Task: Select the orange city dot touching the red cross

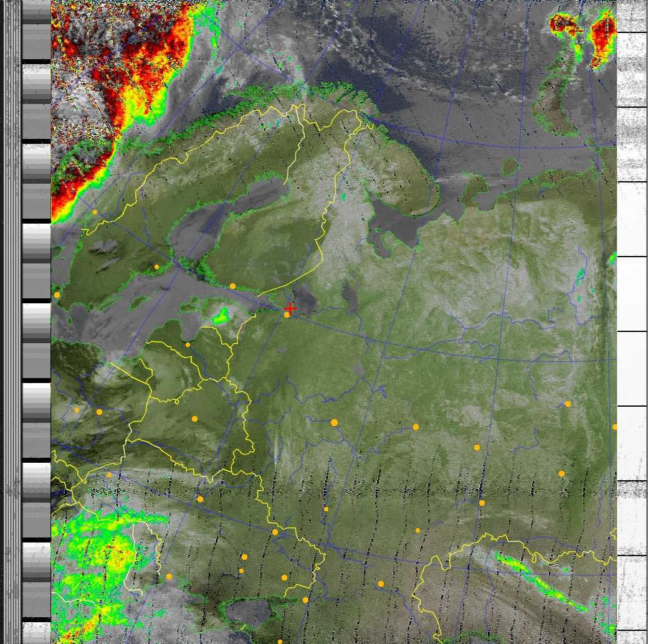Action: [x=287, y=315]
